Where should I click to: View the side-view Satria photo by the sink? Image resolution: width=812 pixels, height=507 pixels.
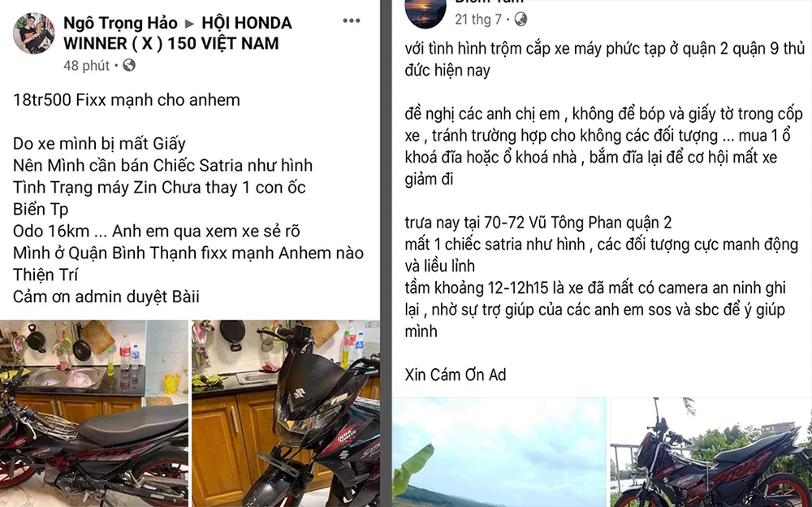[x=93, y=414]
